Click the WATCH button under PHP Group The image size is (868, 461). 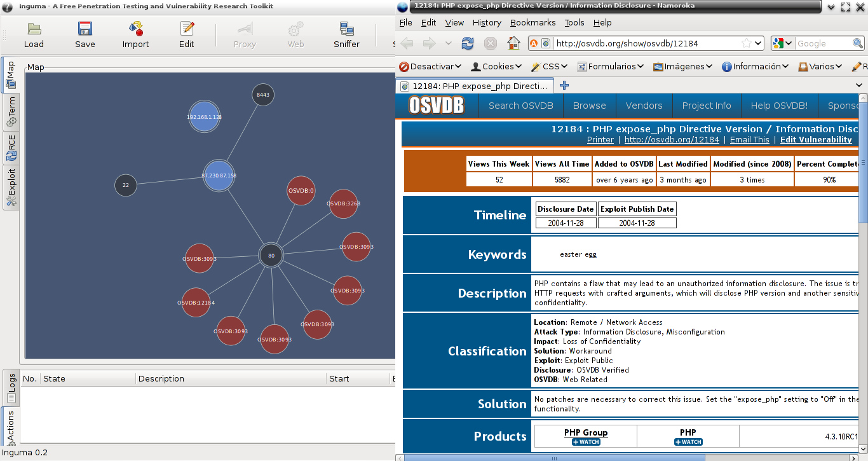586,442
